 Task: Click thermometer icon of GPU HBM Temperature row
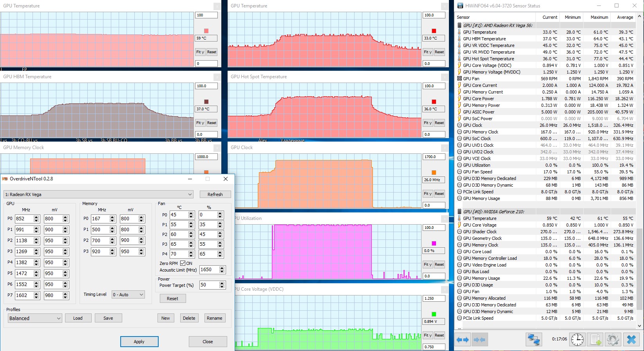point(459,39)
